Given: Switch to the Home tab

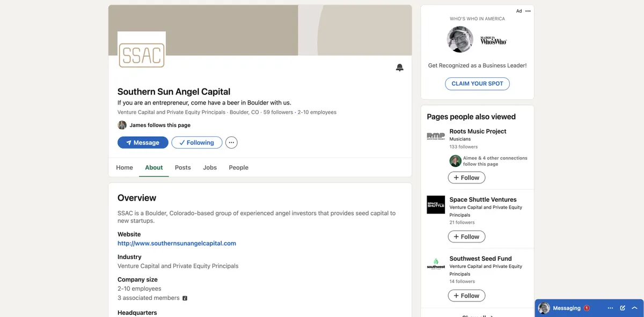Looking at the screenshot, I should 125,167.
